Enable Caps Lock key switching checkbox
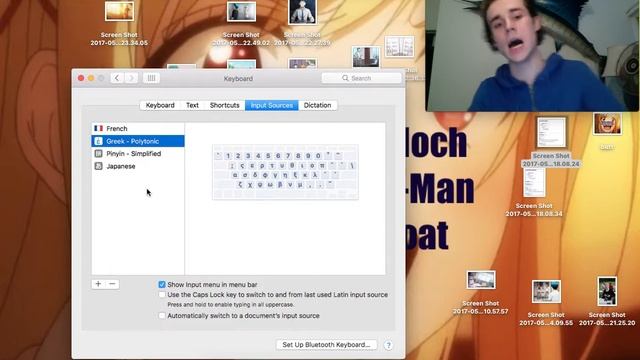 pos(162,295)
